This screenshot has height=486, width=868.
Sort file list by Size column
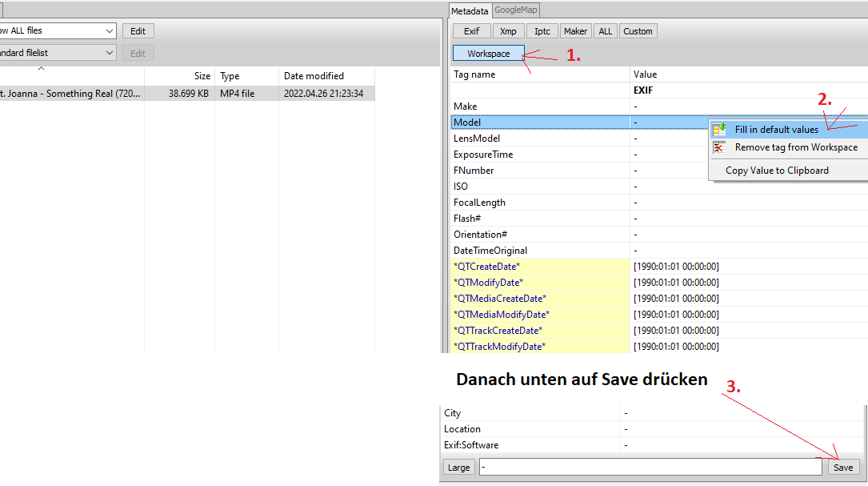tap(179, 76)
